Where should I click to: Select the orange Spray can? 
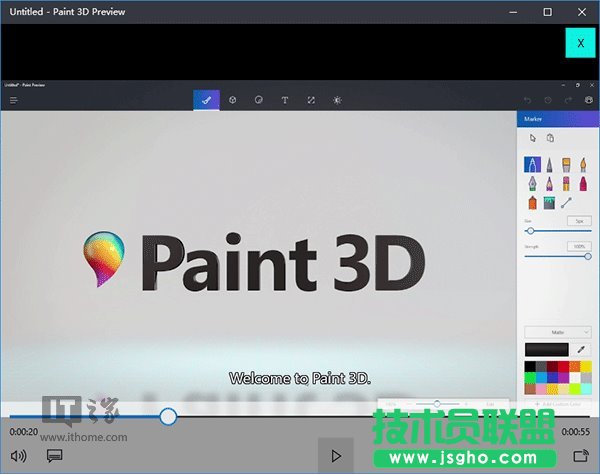tap(532, 203)
